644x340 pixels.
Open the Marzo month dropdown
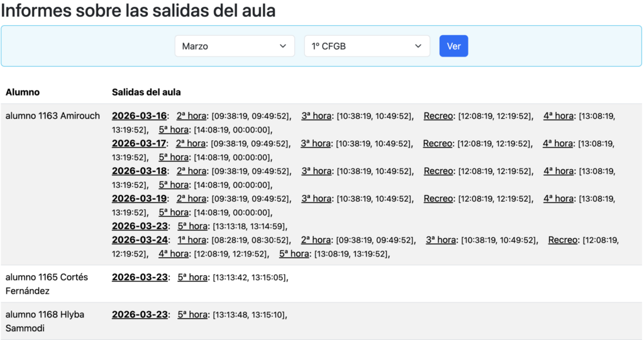(234, 46)
